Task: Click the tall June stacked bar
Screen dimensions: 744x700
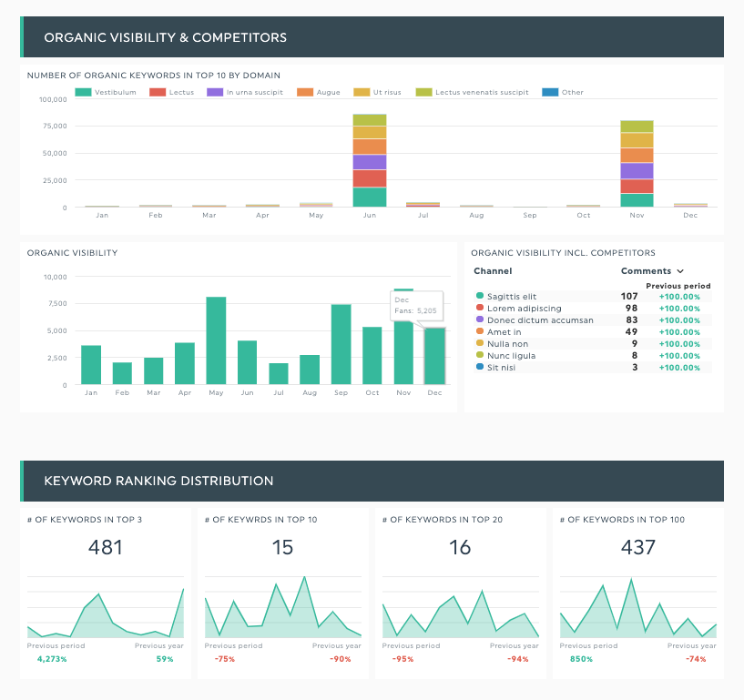Action: tap(370, 159)
